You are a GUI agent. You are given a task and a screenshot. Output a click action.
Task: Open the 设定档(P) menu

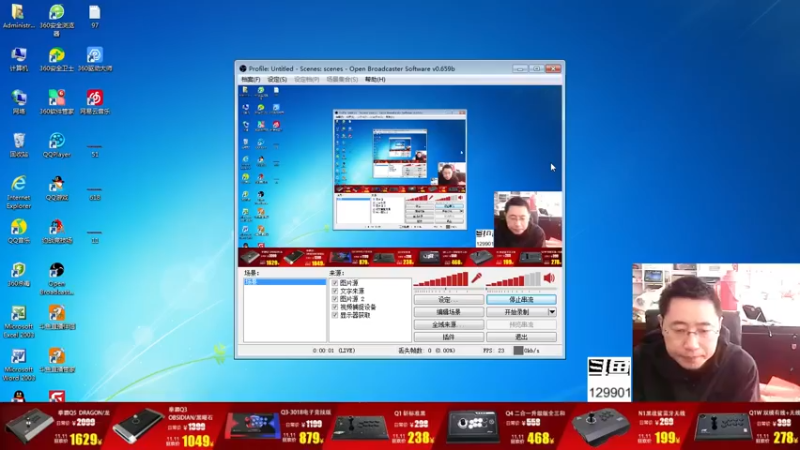click(307, 80)
